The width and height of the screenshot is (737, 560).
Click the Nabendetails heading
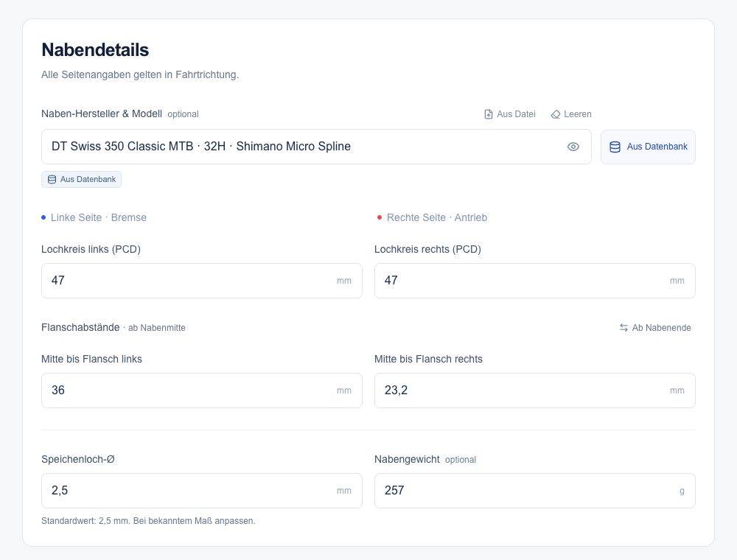[95, 50]
